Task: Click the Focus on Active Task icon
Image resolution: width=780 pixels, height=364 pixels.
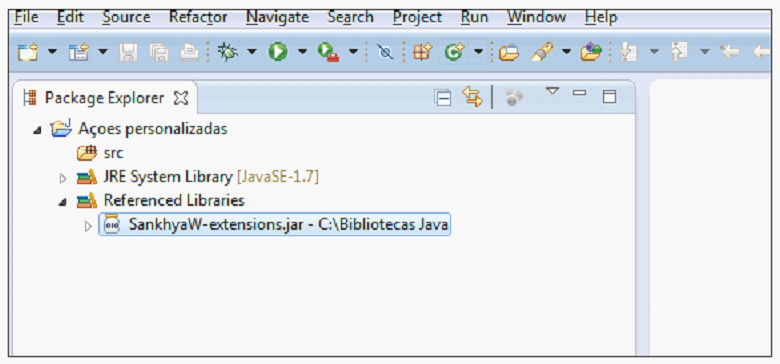Action: point(514,98)
